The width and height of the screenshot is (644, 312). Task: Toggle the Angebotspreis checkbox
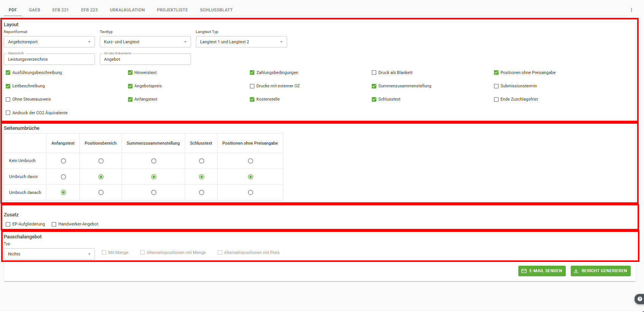130,86
